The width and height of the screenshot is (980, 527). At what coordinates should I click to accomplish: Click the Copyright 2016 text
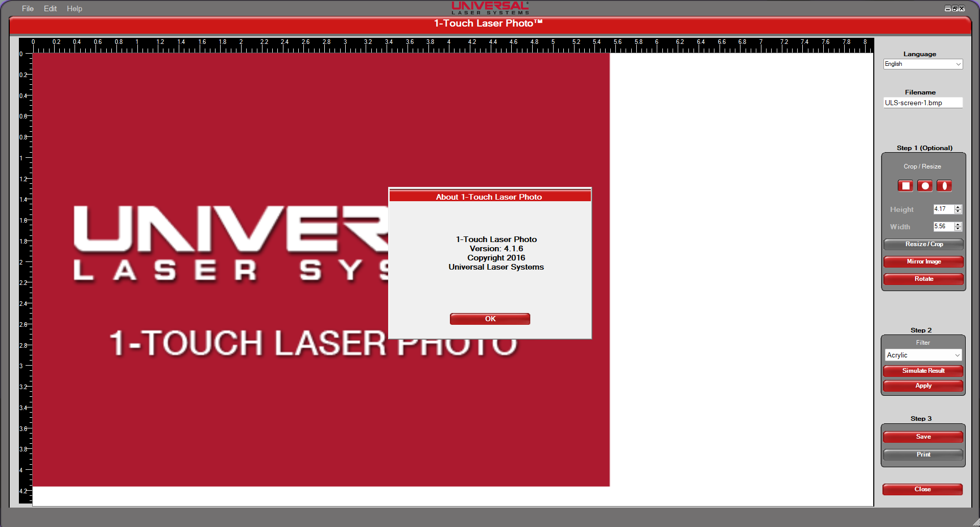[496, 258]
